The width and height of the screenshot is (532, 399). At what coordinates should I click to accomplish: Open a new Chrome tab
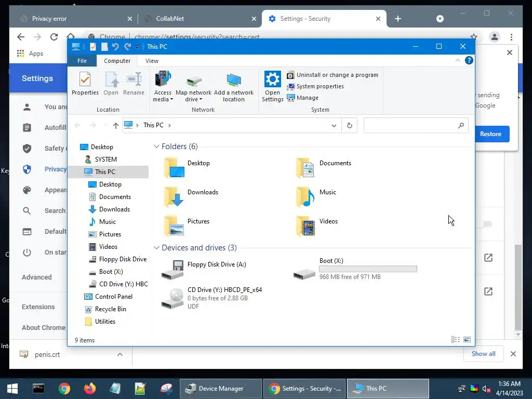(x=398, y=19)
